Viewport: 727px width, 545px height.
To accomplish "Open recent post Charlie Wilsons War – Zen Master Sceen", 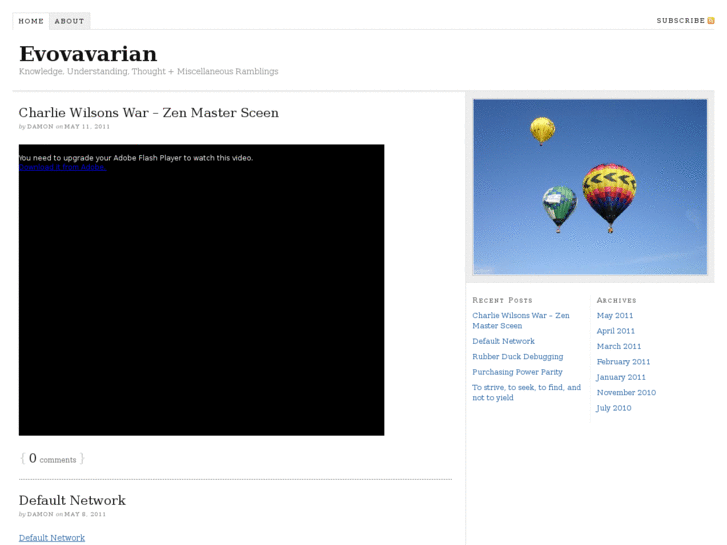I will [x=521, y=321].
